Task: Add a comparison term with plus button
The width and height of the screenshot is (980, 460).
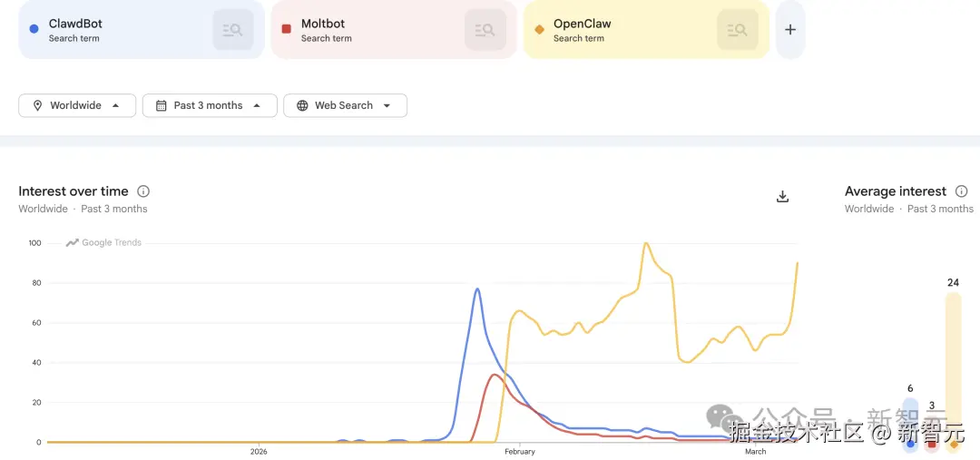Action: [x=790, y=30]
